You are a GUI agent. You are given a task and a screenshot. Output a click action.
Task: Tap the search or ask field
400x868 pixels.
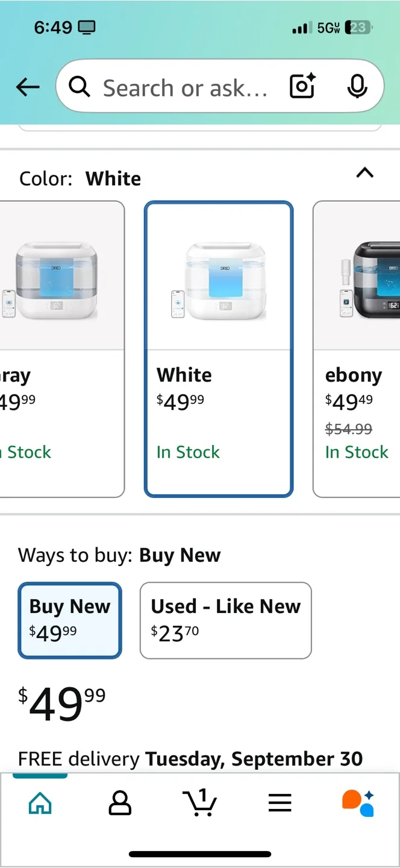(x=185, y=88)
